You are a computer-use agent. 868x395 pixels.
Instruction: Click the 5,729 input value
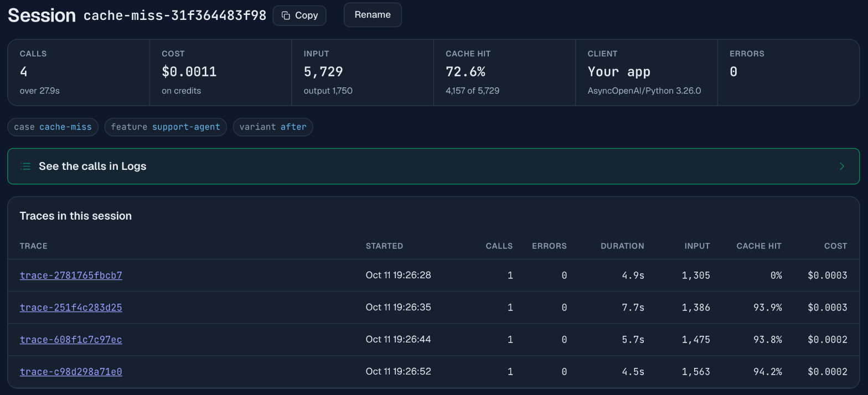point(323,72)
